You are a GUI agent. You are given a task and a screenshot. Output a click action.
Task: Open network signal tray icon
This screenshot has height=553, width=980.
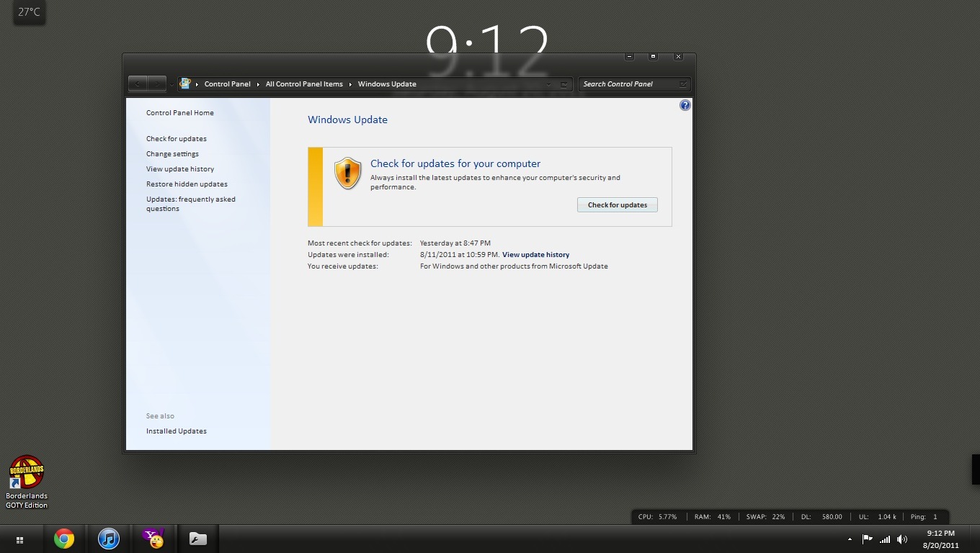tap(885, 539)
